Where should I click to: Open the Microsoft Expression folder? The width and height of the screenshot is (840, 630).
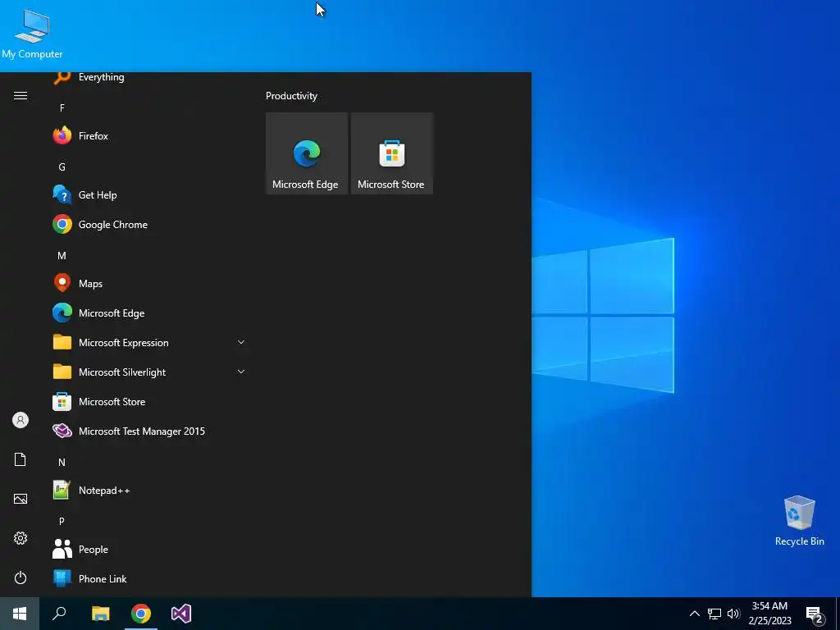pyautogui.click(x=148, y=342)
